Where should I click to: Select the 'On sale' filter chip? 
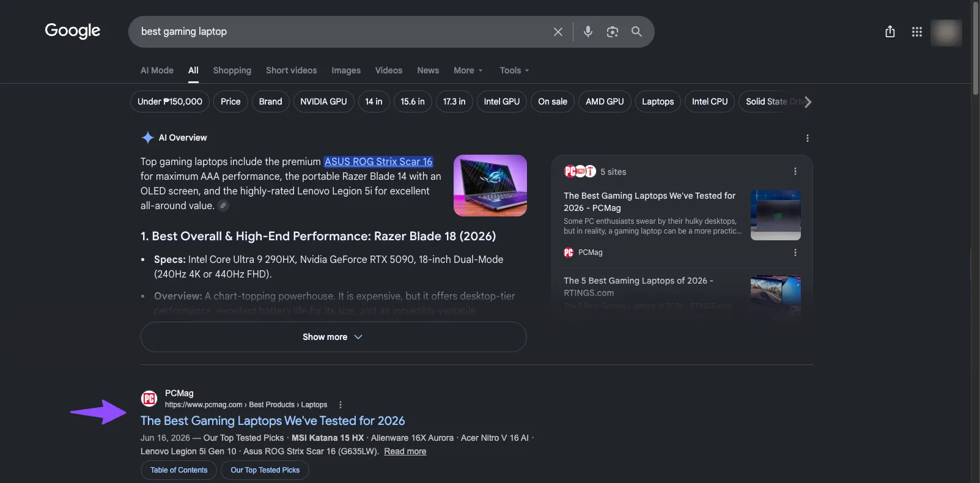click(553, 101)
